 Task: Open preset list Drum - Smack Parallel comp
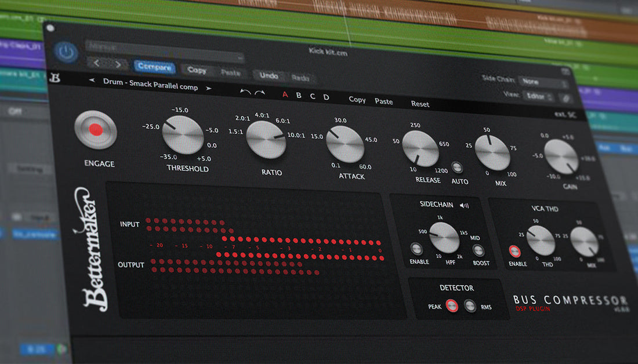150,84
